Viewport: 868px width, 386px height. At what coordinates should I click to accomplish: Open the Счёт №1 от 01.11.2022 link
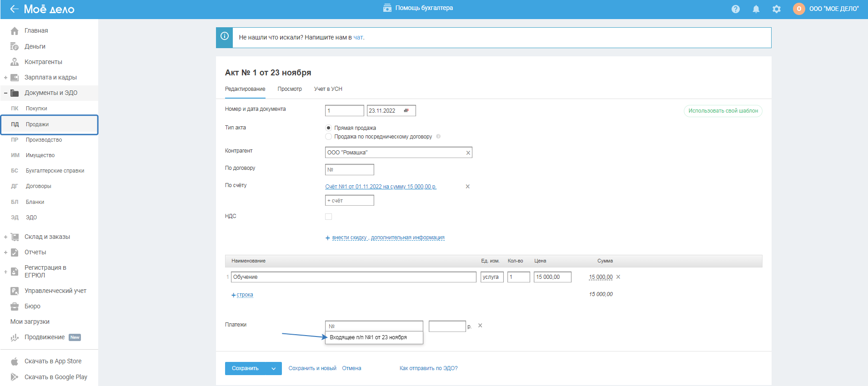(x=381, y=187)
